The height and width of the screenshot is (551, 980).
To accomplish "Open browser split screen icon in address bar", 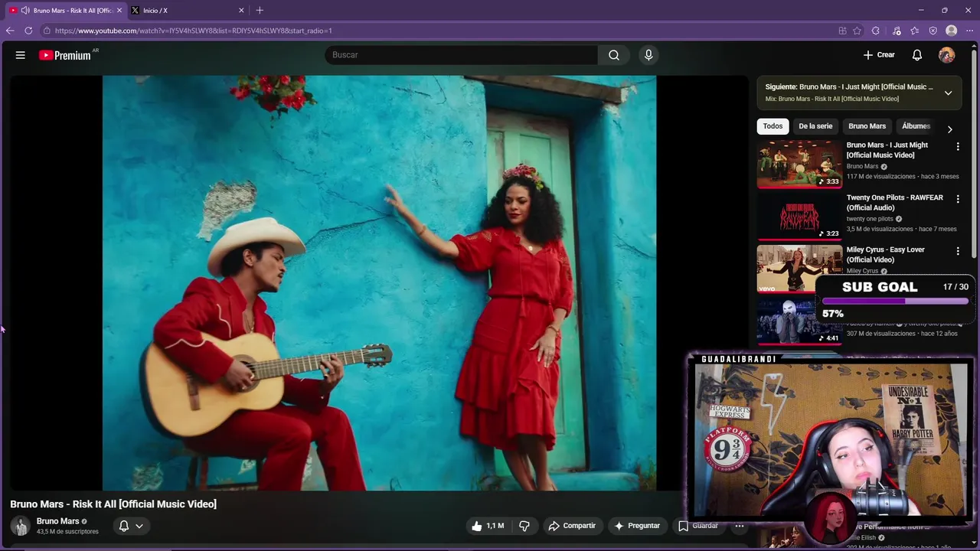I will click(842, 31).
